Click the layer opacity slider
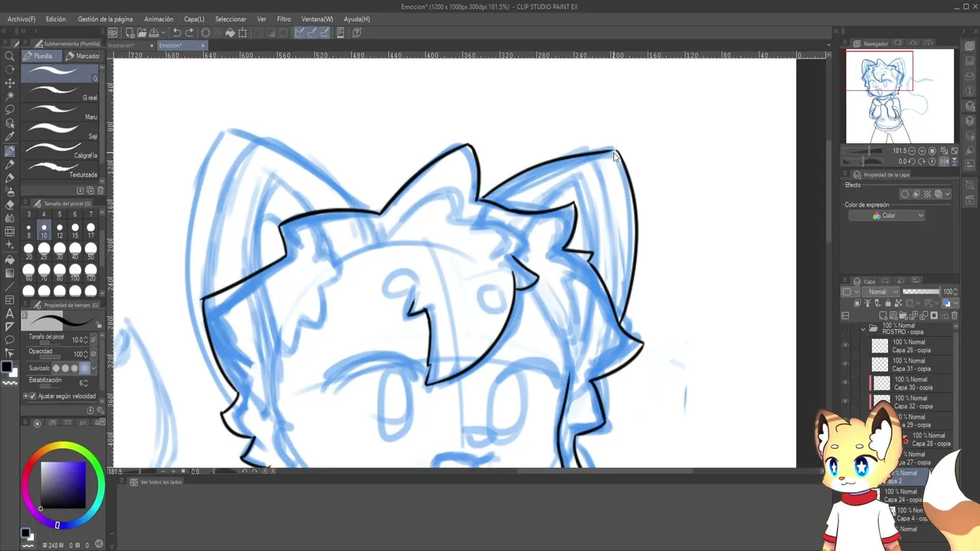 [921, 292]
